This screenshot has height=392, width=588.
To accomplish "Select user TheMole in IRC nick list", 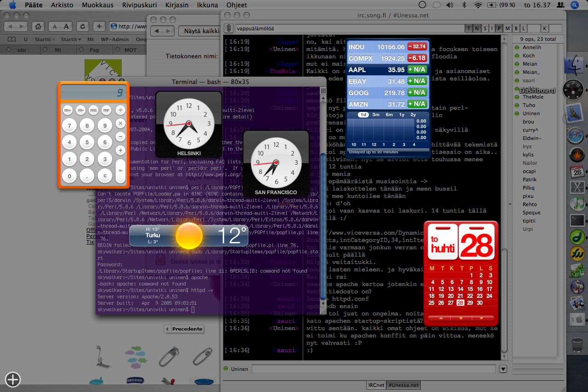I will click(533, 97).
